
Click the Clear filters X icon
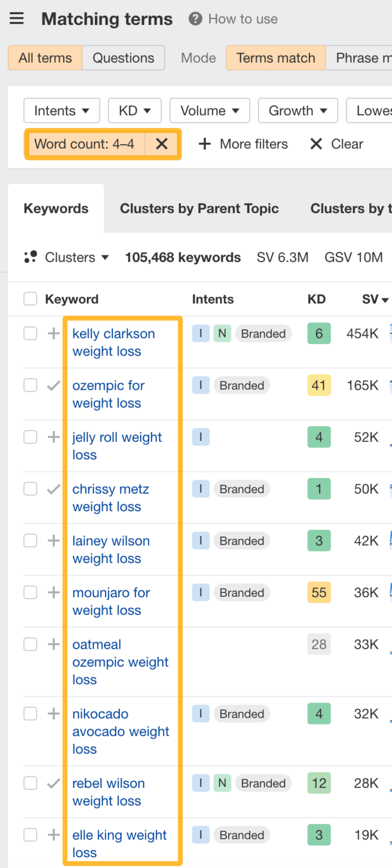[316, 144]
